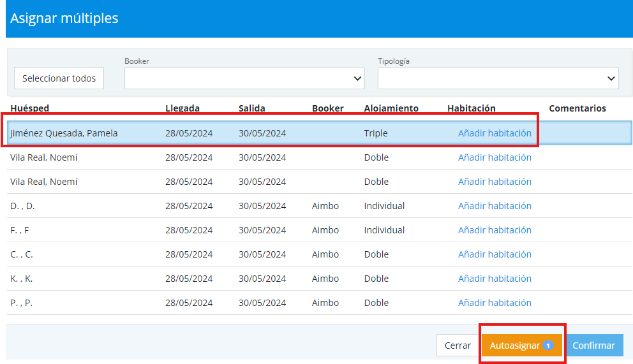Select the Jiménez Quesada, Pamela guest name

pyautogui.click(x=64, y=133)
